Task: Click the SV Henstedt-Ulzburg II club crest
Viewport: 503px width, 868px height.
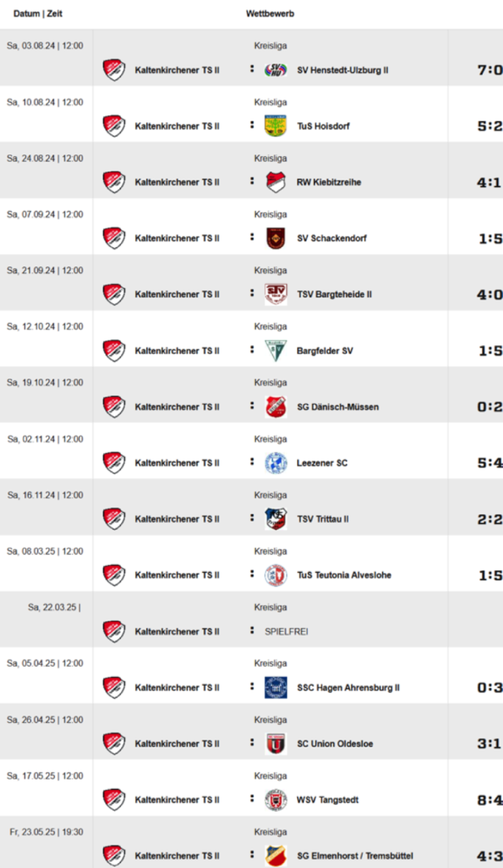Action: (276, 70)
